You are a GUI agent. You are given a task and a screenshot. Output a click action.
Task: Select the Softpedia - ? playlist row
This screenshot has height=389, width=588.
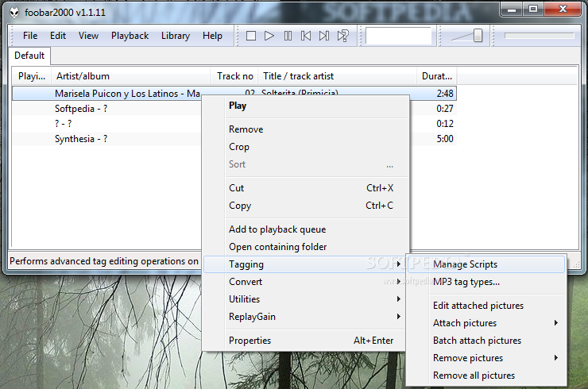[x=107, y=109]
